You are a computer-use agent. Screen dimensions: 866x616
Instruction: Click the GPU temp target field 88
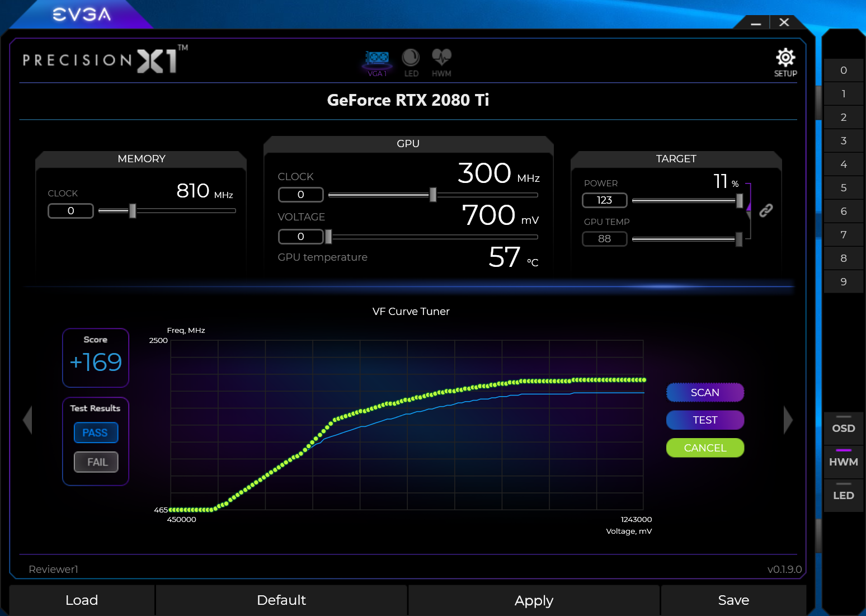click(605, 239)
